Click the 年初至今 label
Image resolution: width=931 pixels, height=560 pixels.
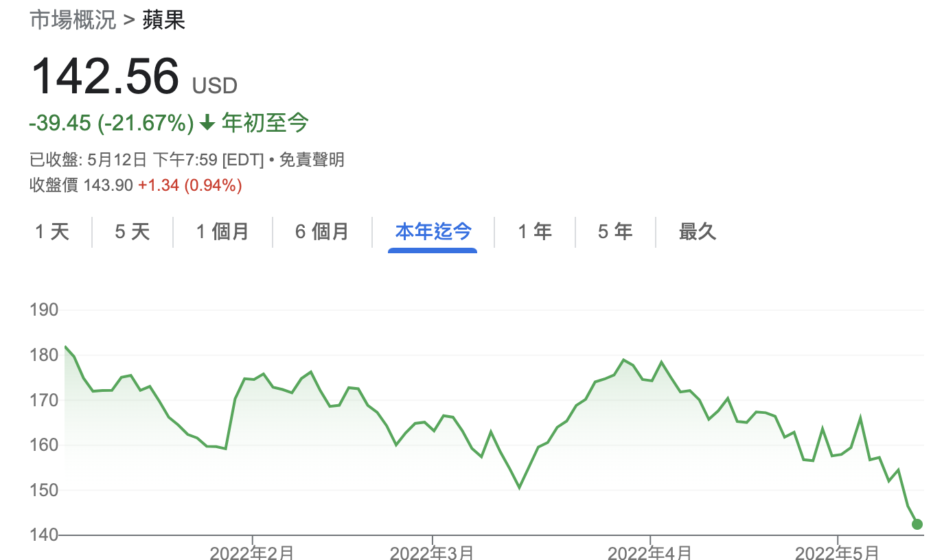pos(265,124)
